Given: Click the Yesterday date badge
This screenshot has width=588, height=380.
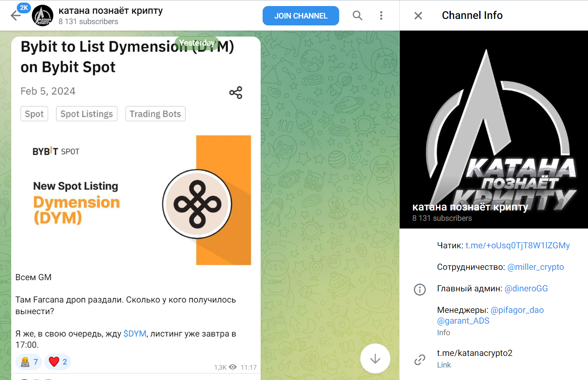Looking at the screenshot, I should point(197,43).
